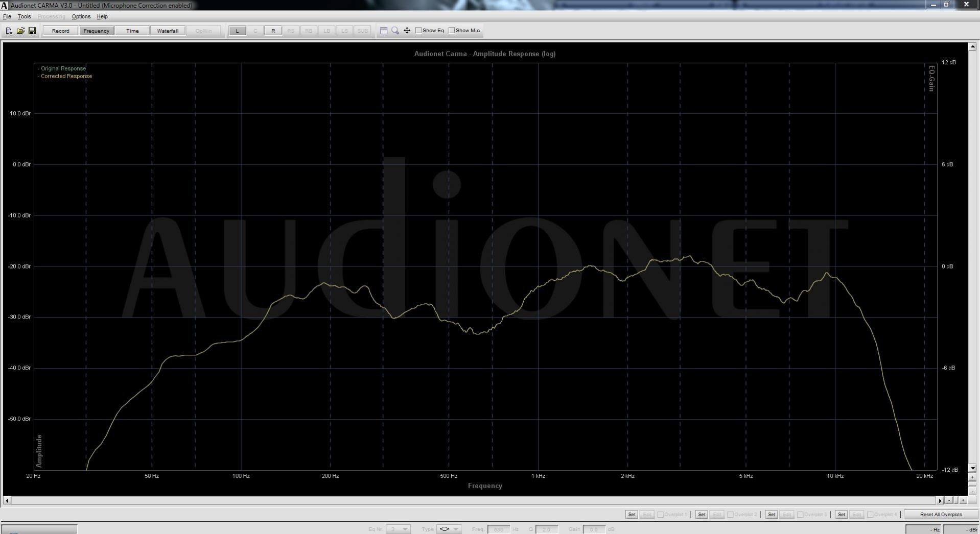Viewport: 980px width, 534px height.
Task: Click the Hz readout in status bar
Action: [x=924, y=529]
